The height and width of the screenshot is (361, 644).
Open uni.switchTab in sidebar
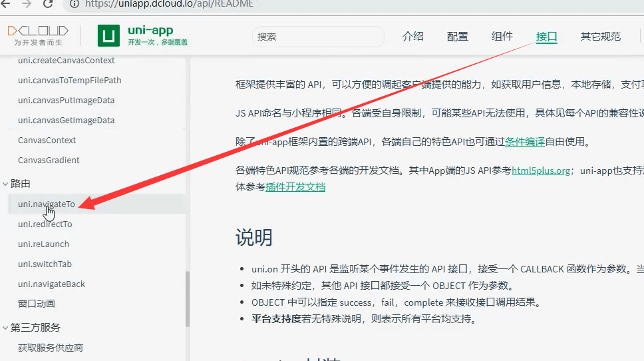[x=45, y=264]
